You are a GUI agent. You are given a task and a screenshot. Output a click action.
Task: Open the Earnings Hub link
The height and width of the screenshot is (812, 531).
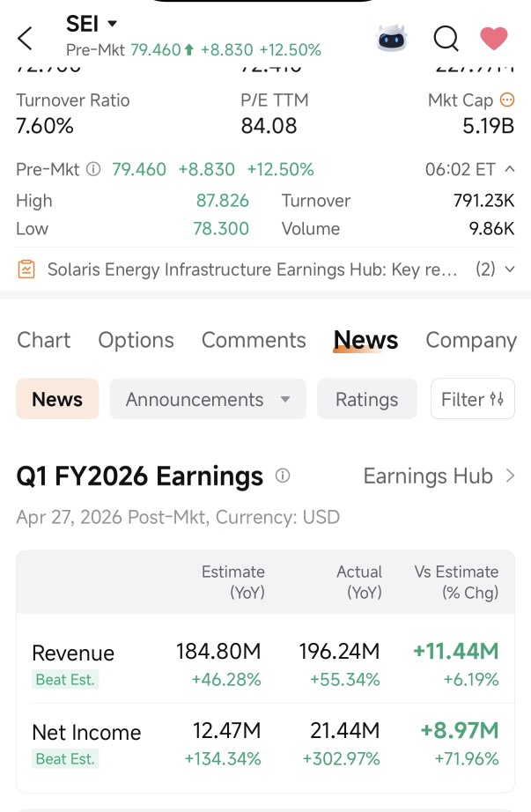439,476
